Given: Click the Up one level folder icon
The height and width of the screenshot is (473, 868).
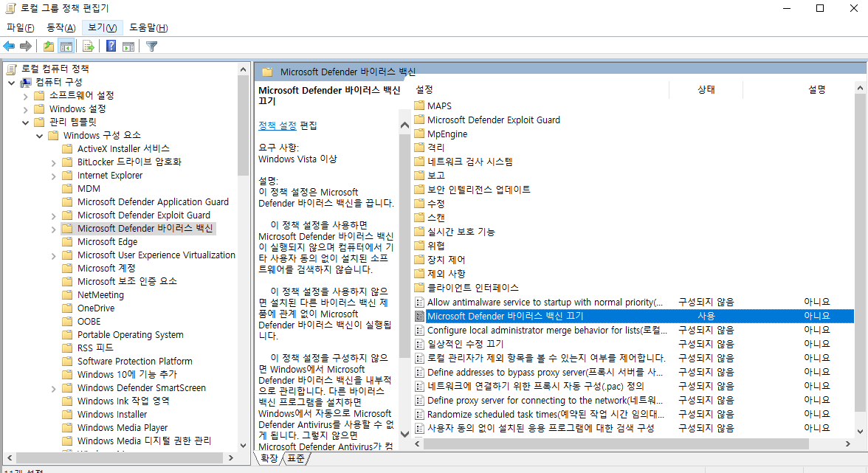Looking at the screenshot, I should 49,46.
